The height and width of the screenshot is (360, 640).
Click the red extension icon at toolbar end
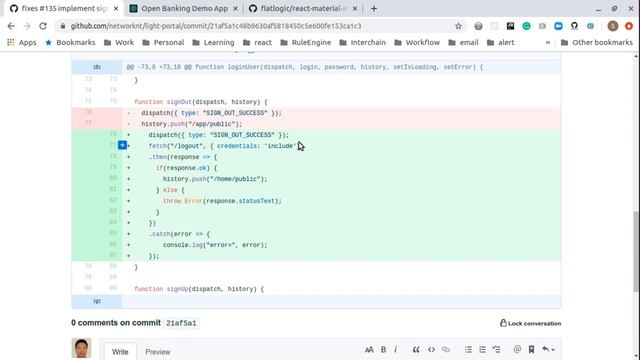tap(629, 26)
